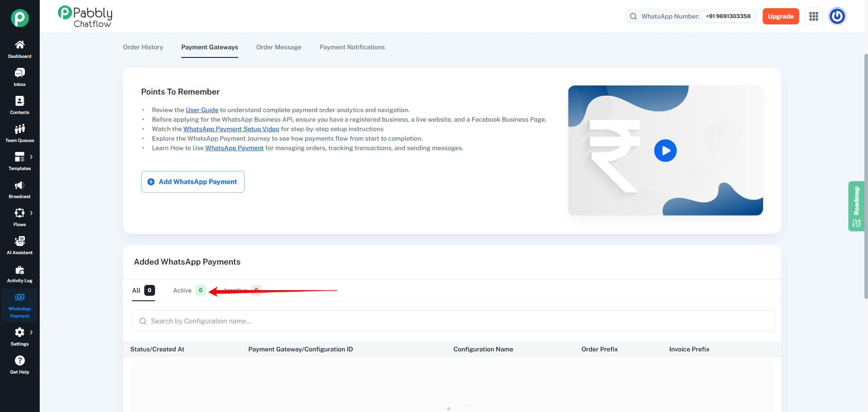Play the WhatsApp payment setup video
This screenshot has height=412, width=868.
[x=665, y=151]
